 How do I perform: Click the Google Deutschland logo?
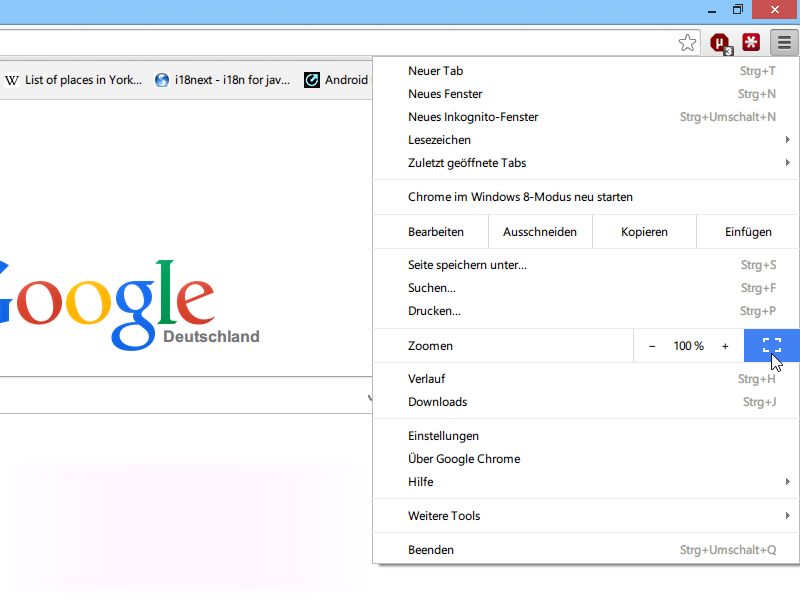pos(128,305)
